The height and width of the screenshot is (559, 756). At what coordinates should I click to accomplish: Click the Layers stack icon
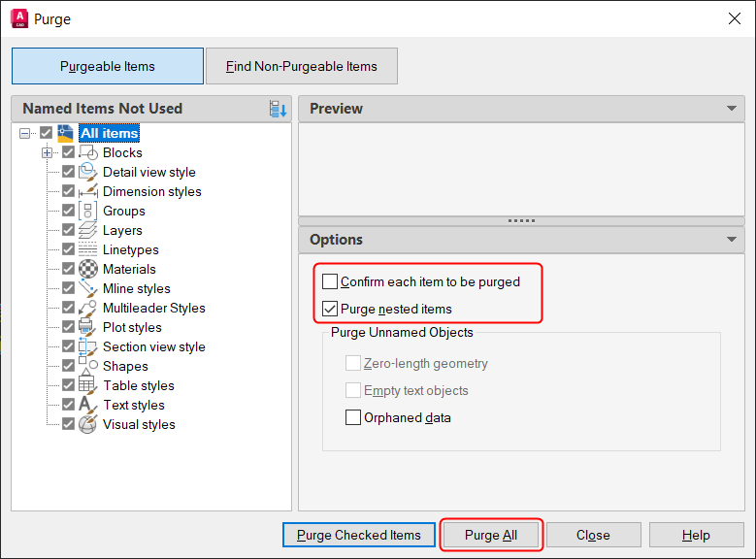pos(87,230)
